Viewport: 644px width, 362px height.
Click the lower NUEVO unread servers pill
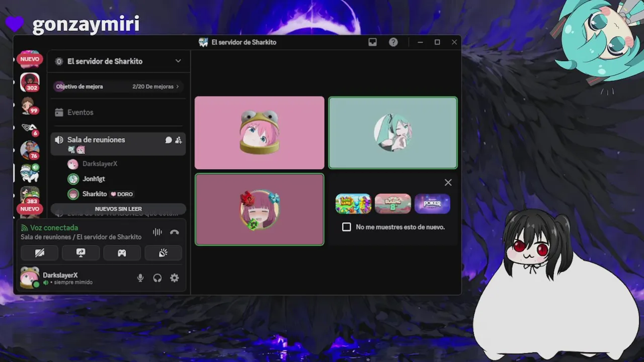30,209
